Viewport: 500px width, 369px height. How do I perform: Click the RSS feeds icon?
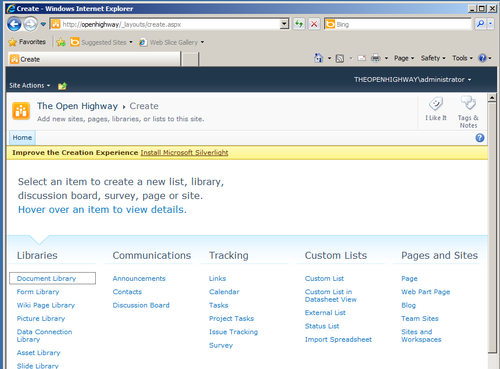[340, 59]
